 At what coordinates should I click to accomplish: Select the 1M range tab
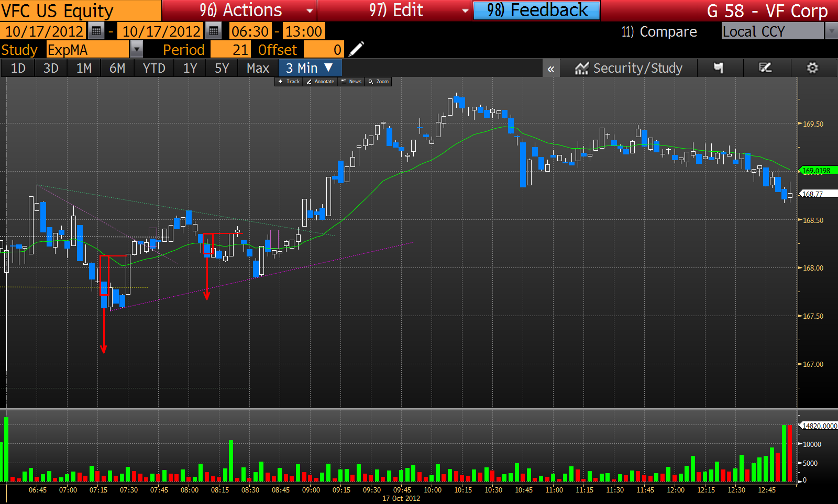pyautogui.click(x=84, y=68)
